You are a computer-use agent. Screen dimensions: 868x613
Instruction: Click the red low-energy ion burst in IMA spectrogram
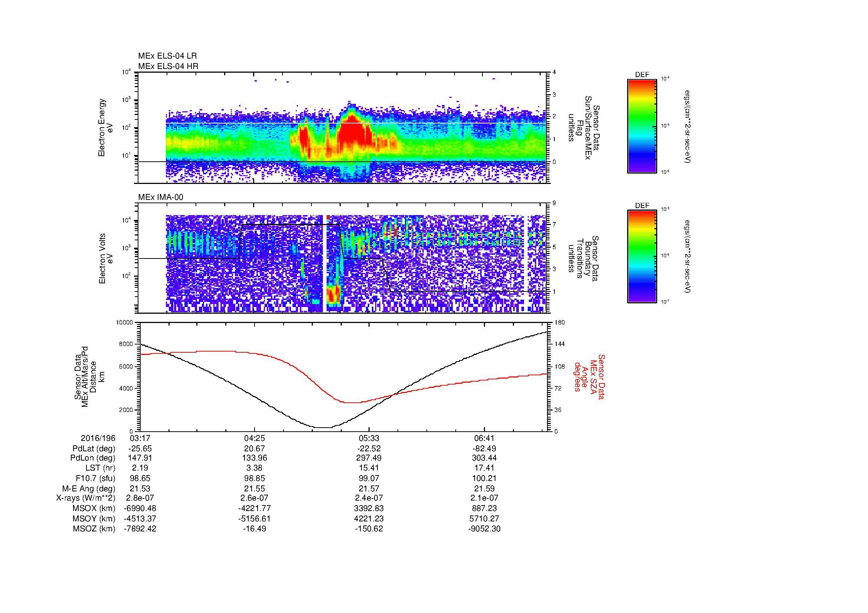[x=334, y=294]
